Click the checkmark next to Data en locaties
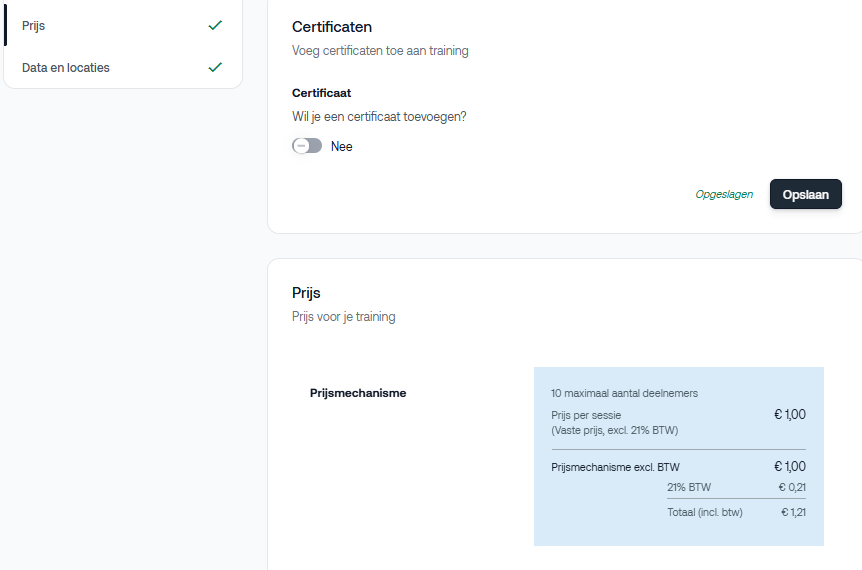The width and height of the screenshot is (862, 570). point(215,68)
